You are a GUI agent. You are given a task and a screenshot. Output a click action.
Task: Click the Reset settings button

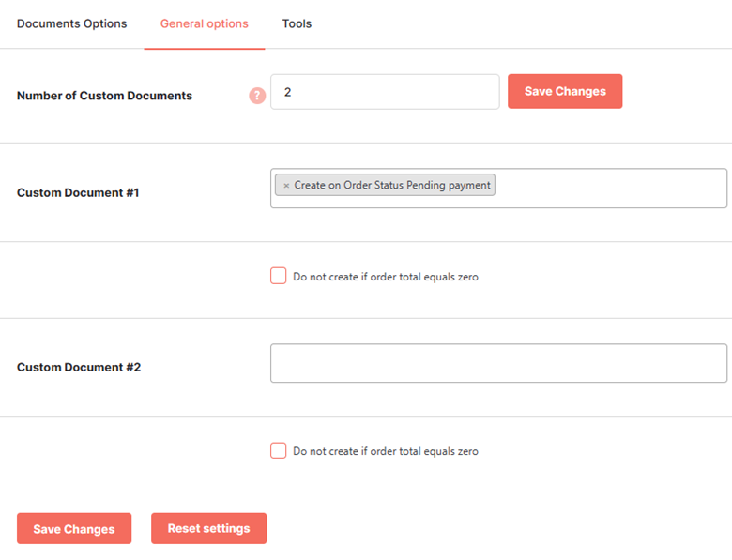click(x=208, y=528)
